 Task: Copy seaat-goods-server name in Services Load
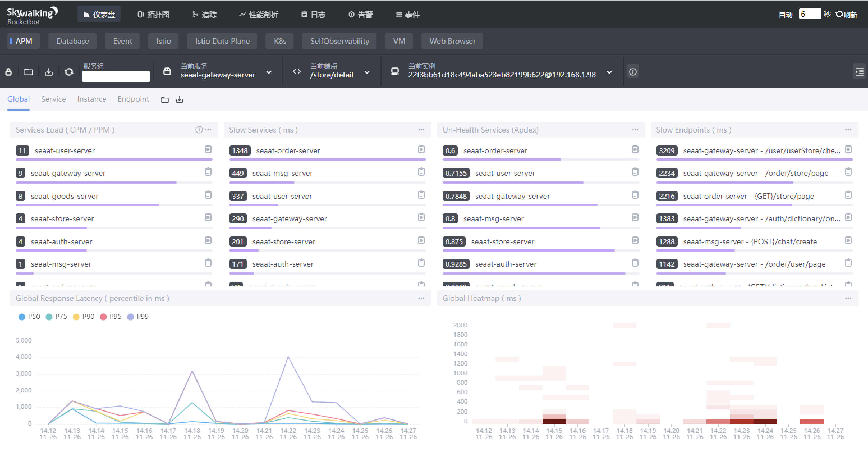[x=208, y=195]
